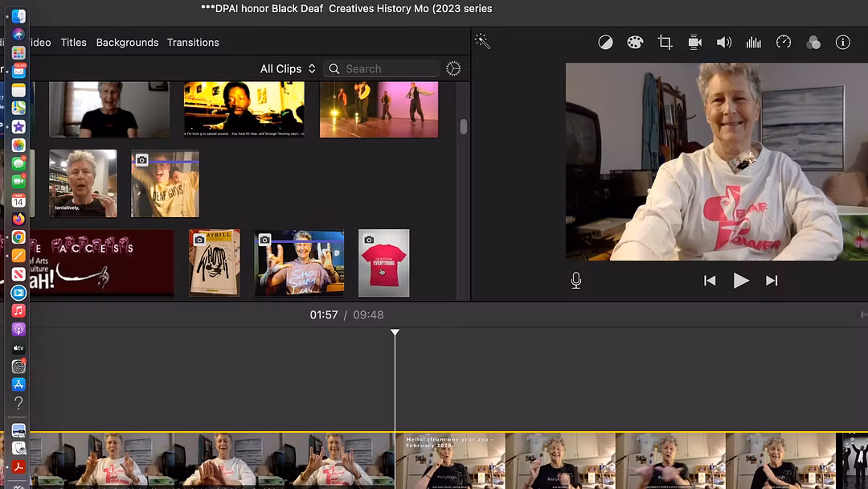Switch to the Backgrounds tab
Image resolution: width=868 pixels, height=489 pixels.
127,43
